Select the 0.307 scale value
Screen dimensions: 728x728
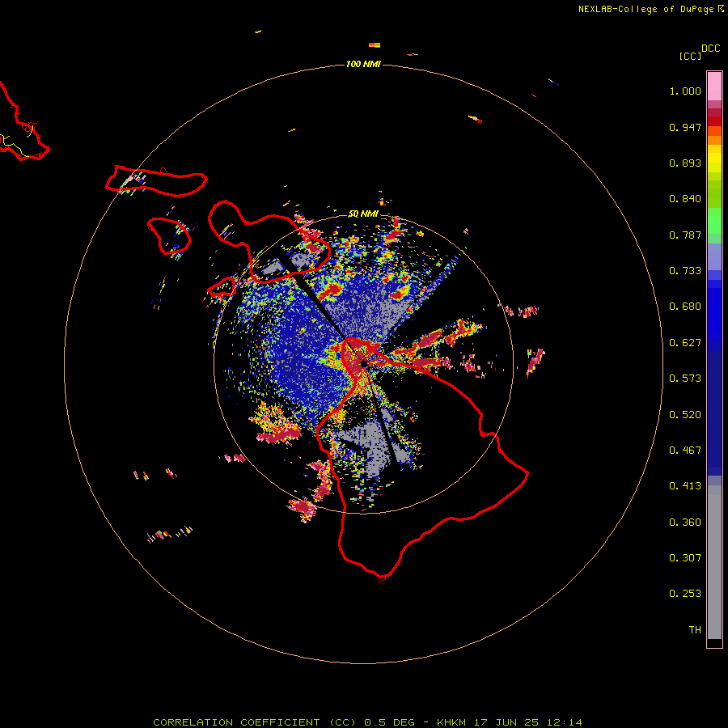(685, 558)
